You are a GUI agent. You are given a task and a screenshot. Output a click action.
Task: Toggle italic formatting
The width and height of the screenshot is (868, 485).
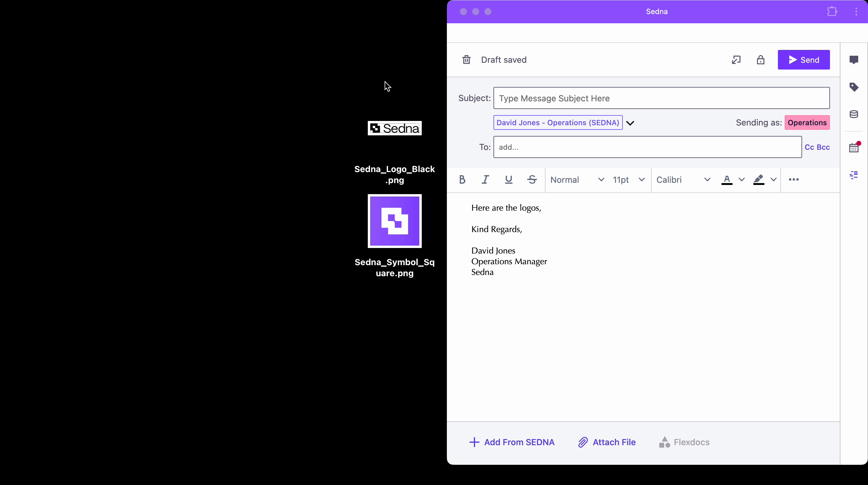(x=485, y=179)
